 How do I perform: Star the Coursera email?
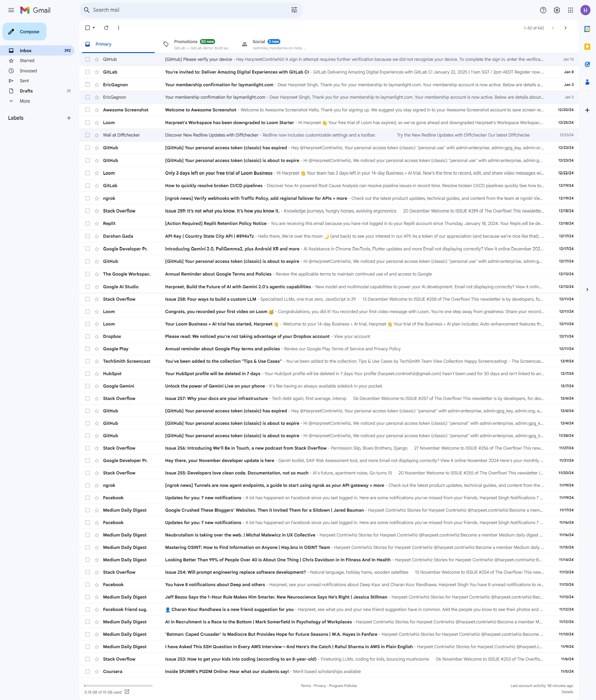97,671
